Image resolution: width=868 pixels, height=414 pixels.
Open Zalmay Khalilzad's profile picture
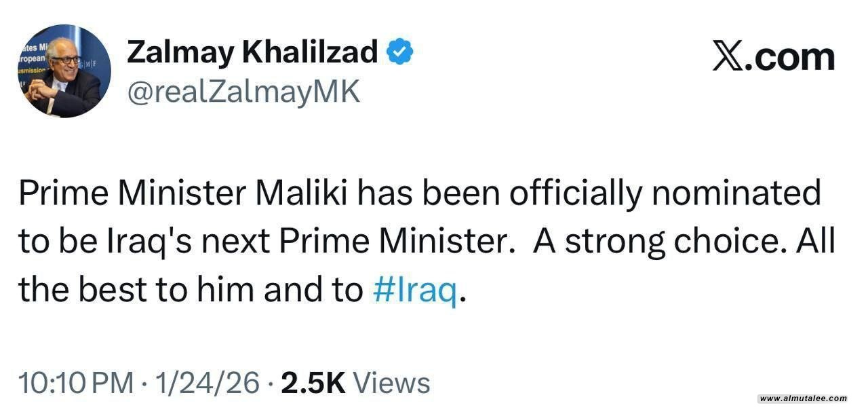click(64, 71)
